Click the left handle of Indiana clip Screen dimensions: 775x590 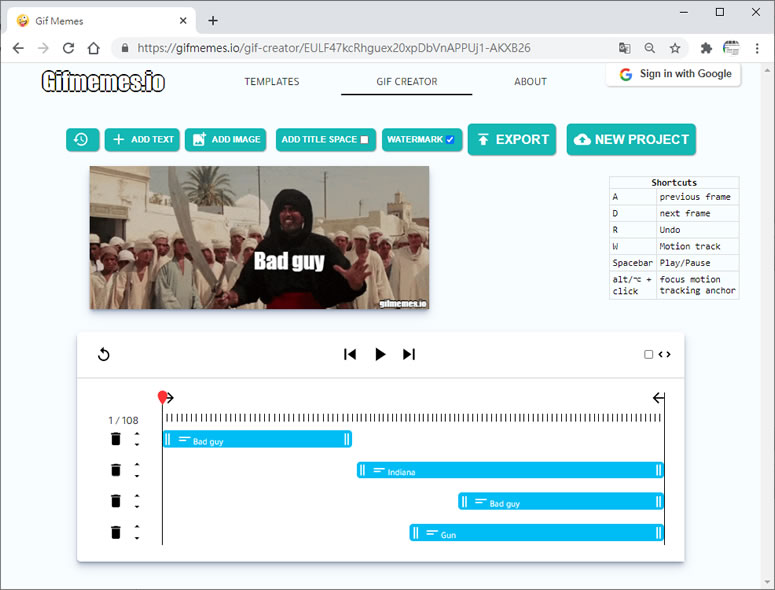(362, 470)
